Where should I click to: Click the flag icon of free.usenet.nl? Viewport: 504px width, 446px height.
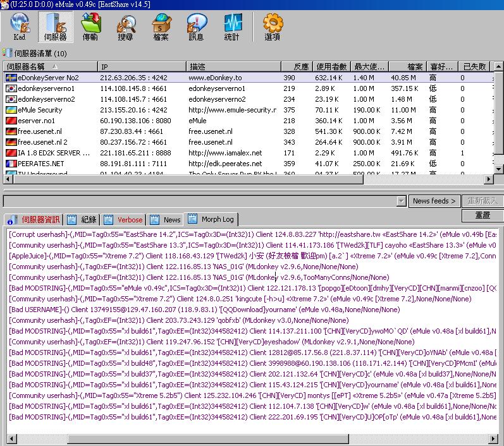tap(11, 131)
